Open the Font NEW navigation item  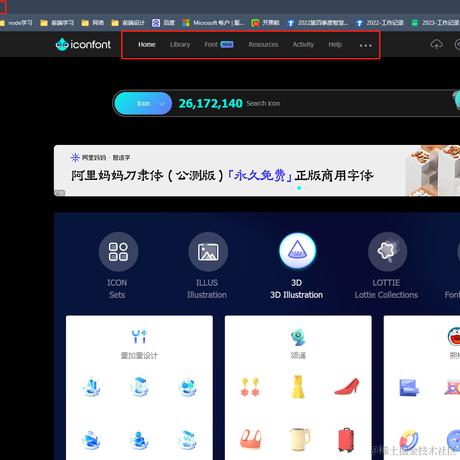pos(219,44)
